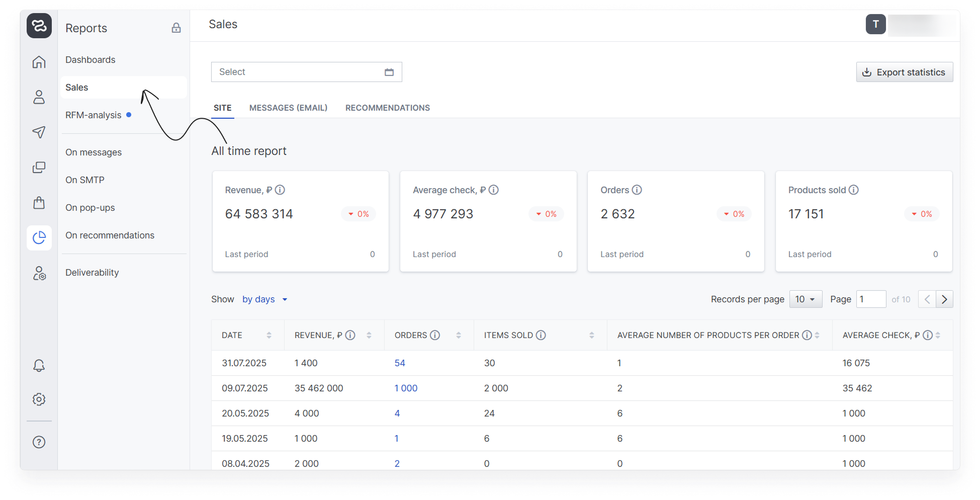Open the settings gear icon

[x=39, y=399]
